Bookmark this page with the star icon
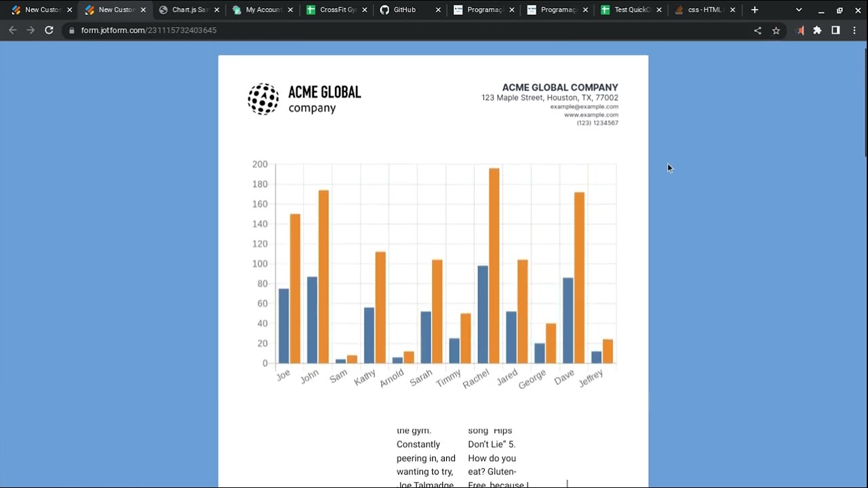This screenshot has height=488, width=868. 776,30
